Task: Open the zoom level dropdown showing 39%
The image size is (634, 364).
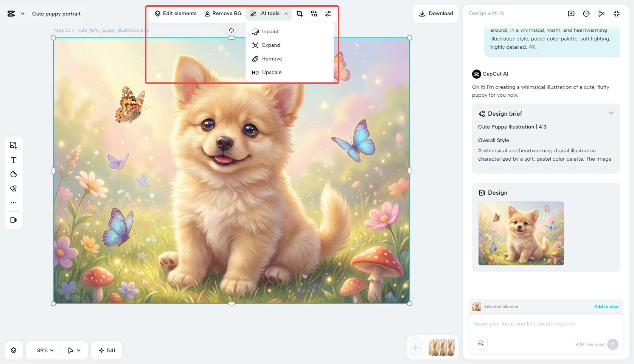Action: pyautogui.click(x=43, y=350)
